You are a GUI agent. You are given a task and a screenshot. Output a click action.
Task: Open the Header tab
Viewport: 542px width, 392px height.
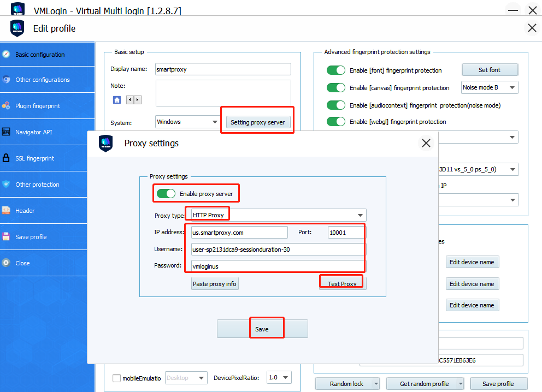click(x=44, y=211)
